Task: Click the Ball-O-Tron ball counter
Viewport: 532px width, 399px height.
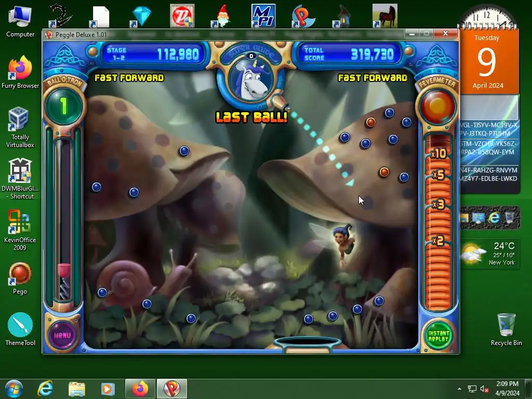Action: click(63, 105)
